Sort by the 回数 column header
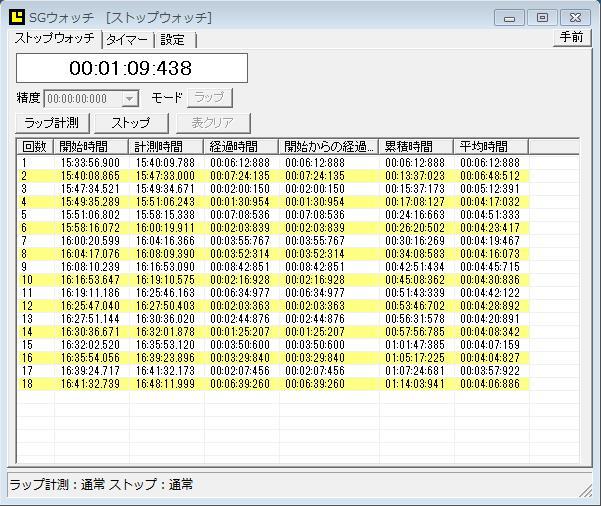The image size is (601, 506). (x=35, y=147)
